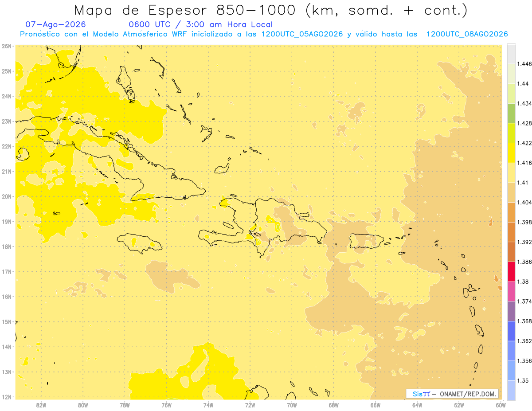Image resolution: width=532 pixels, height=411 pixels.
Task: Select the blue swatch between 1.362 and 1.368
Action: 511,331
